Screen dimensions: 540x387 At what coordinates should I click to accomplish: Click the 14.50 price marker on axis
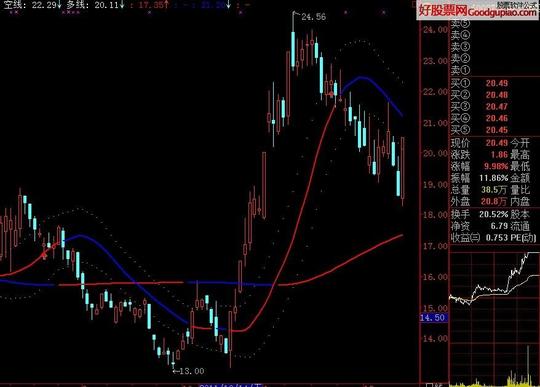coord(434,317)
